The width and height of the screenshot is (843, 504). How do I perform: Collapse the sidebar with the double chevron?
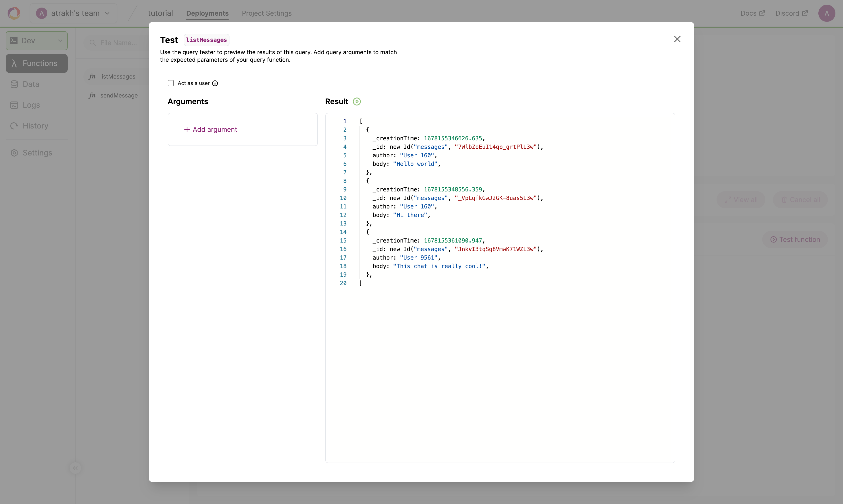(75, 468)
